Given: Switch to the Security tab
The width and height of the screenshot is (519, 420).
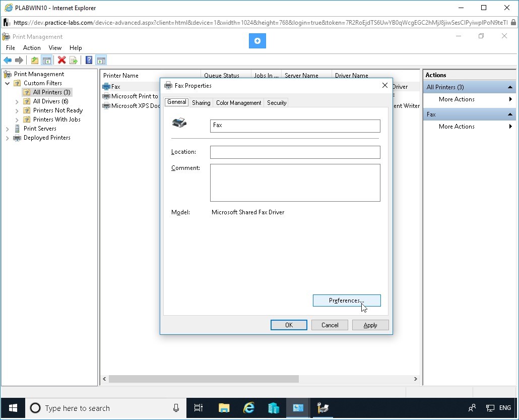Looking at the screenshot, I should point(277,103).
